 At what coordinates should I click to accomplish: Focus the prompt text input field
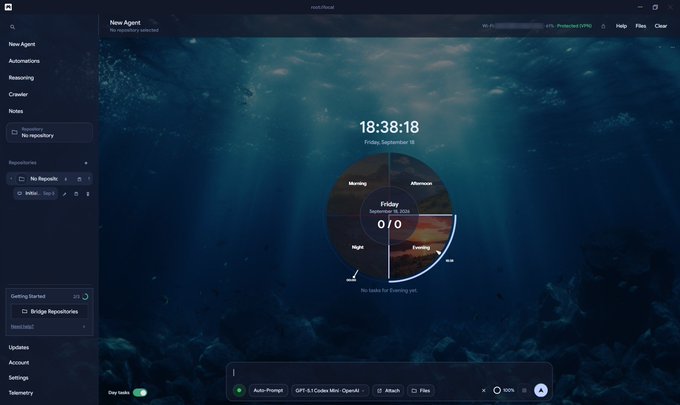pos(389,372)
